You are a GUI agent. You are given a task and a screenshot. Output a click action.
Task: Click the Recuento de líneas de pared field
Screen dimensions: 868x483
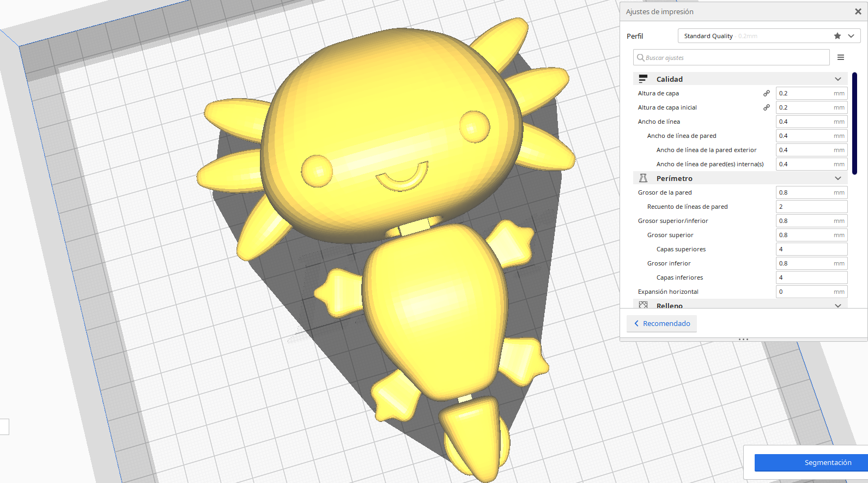811,207
